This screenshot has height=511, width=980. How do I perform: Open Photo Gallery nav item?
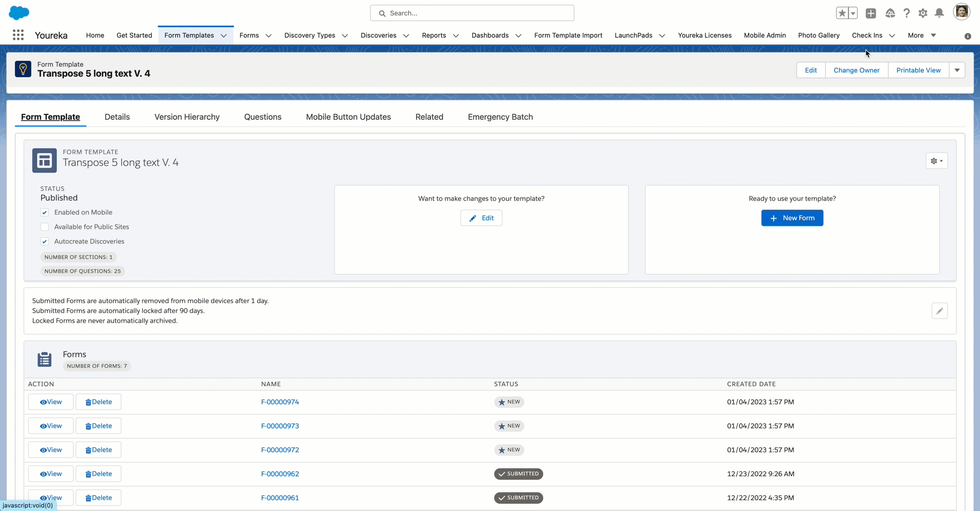point(819,35)
